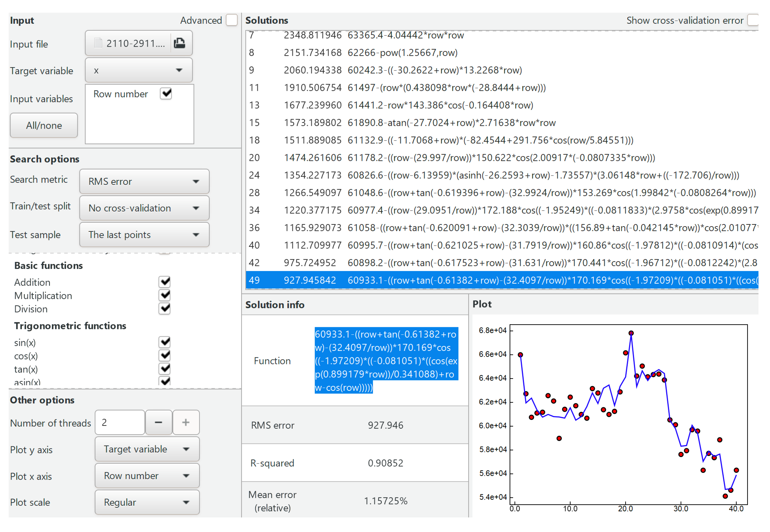Click the All/none button
The width and height of the screenshot is (770, 532).
44,125
